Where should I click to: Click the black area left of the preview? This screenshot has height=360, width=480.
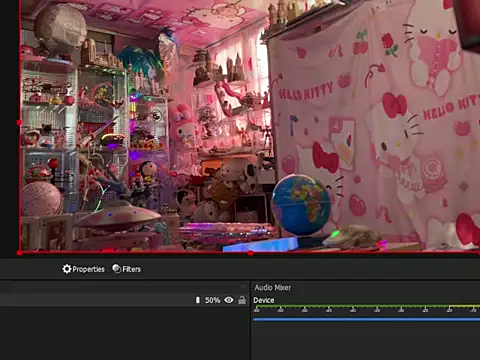pos(8,127)
